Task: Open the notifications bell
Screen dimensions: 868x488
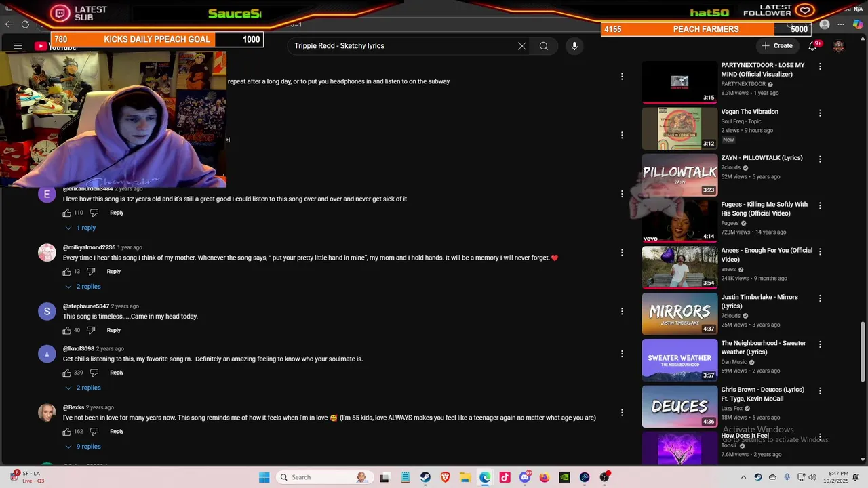Action: coord(812,46)
